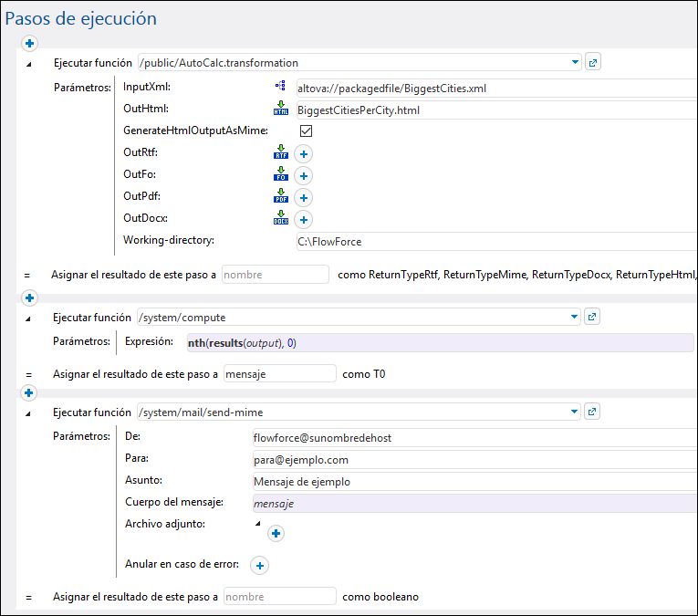The height and width of the screenshot is (616, 698).
Task: Click the plus button next to OutRtf
Action: (303, 154)
